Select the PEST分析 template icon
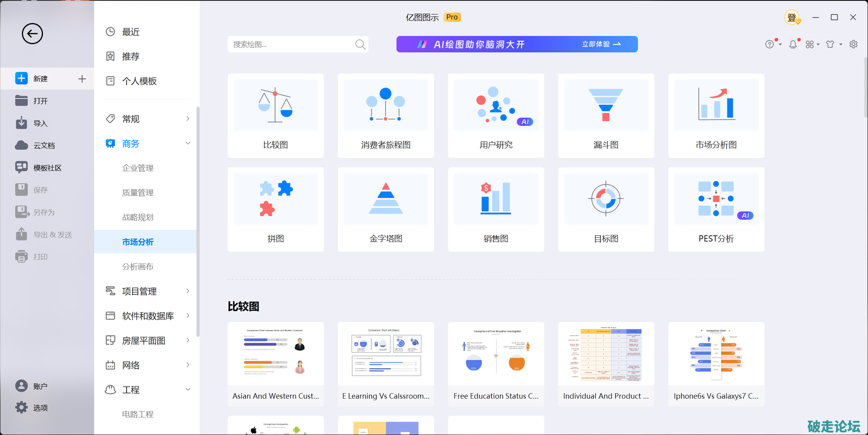The image size is (868, 435). [x=716, y=199]
